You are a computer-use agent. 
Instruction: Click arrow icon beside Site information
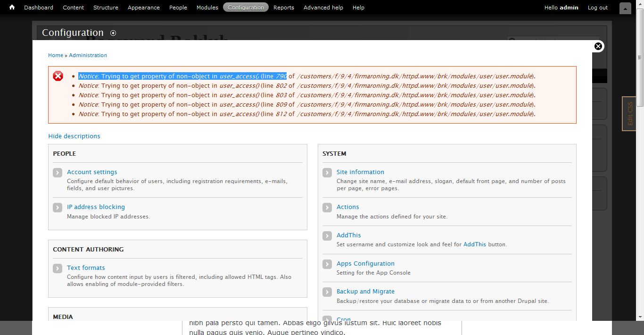(x=327, y=173)
